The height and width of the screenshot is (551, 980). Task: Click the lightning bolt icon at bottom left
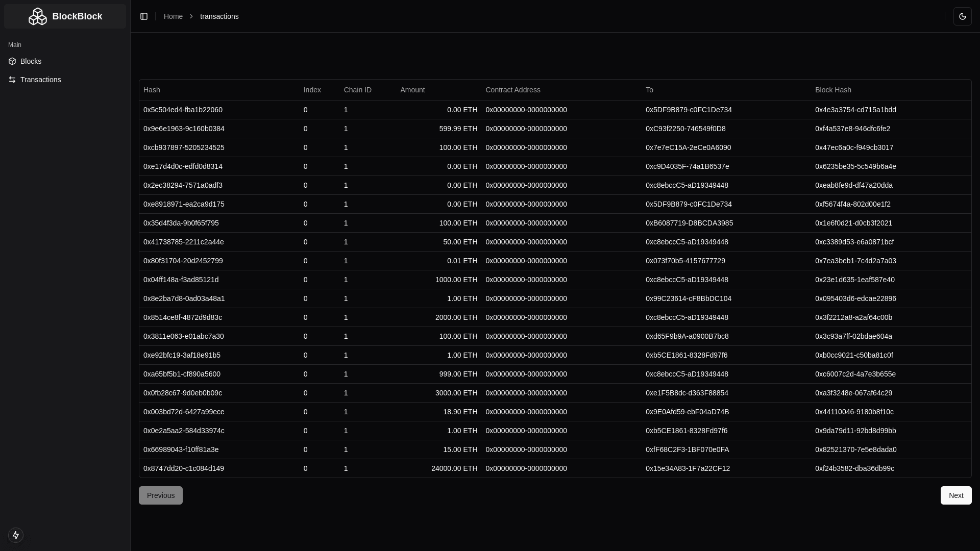[16, 535]
